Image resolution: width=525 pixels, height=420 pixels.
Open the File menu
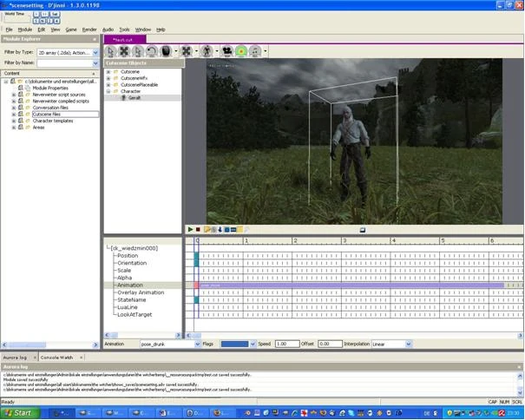point(9,30)
